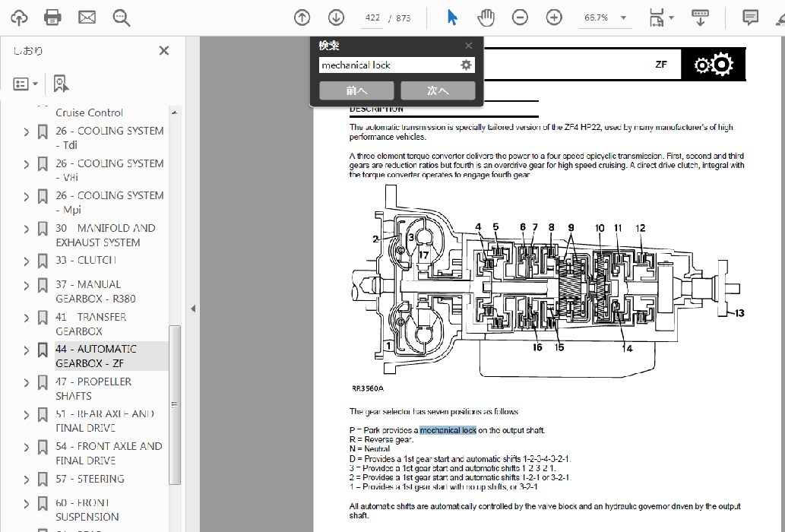Open bookmark 26 - COOLING SYSTEM - Mpi
Viewport: 785px width, 532px height.
[109, 202]
